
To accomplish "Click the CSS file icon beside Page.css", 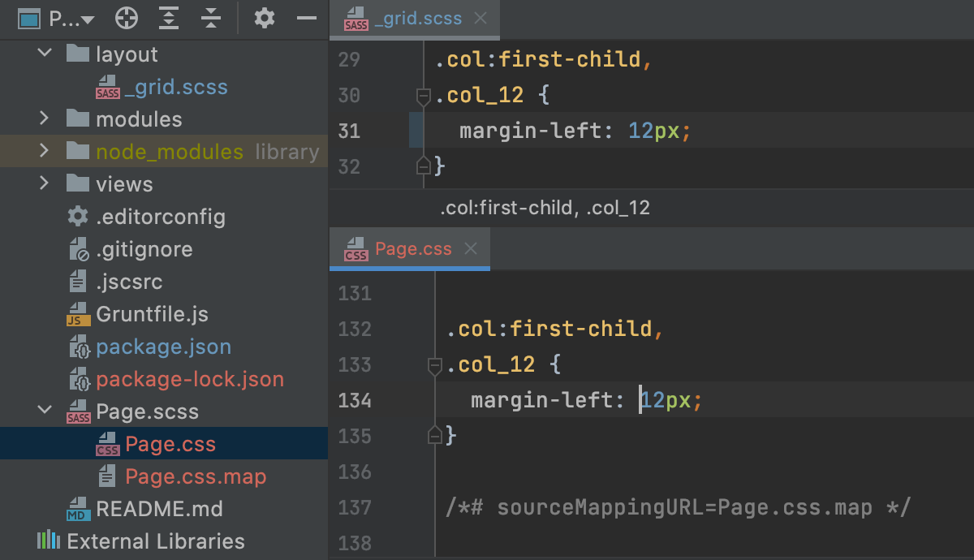I will (106, 444).
